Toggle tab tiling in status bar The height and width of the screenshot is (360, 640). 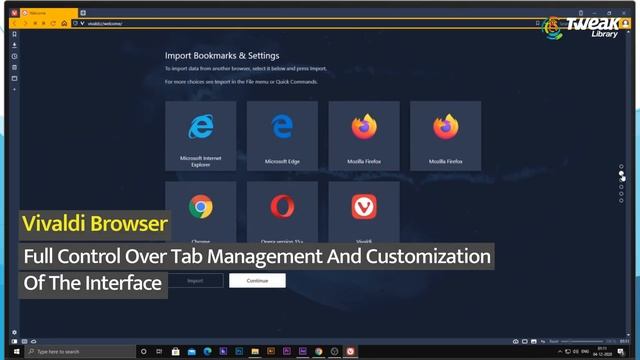pos(524,341)
